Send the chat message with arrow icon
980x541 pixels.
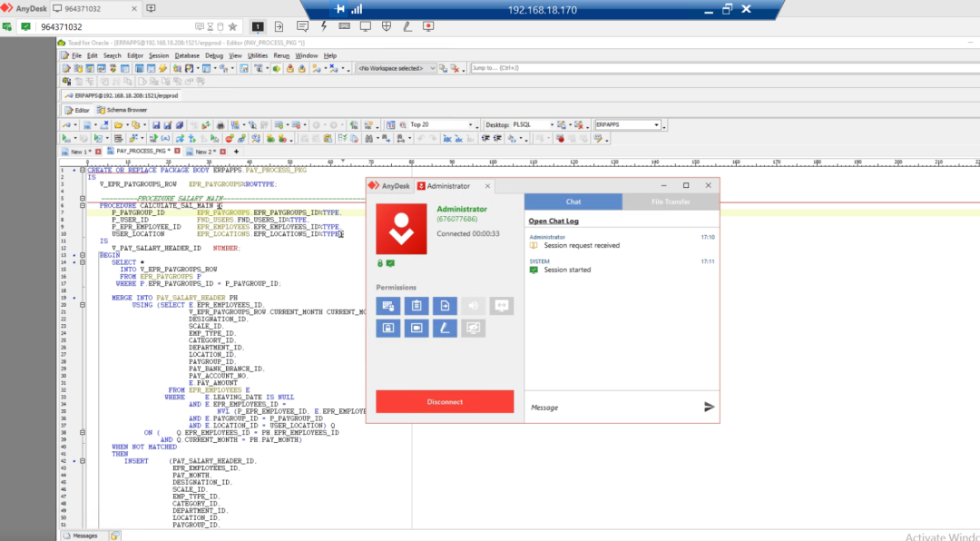click(709, 408)
